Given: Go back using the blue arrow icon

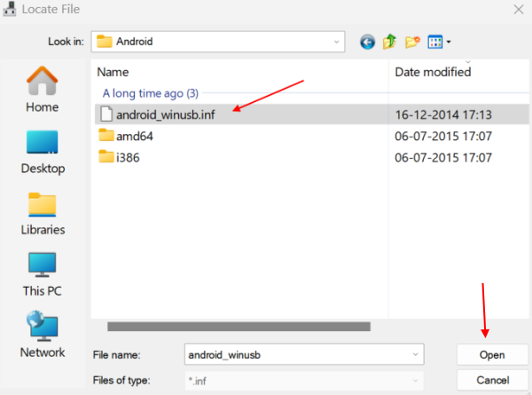Looking at the screenshot, I should pos(367,42).
